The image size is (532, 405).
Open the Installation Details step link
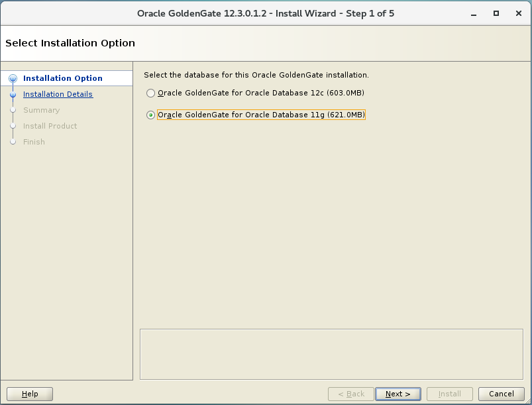58,94
